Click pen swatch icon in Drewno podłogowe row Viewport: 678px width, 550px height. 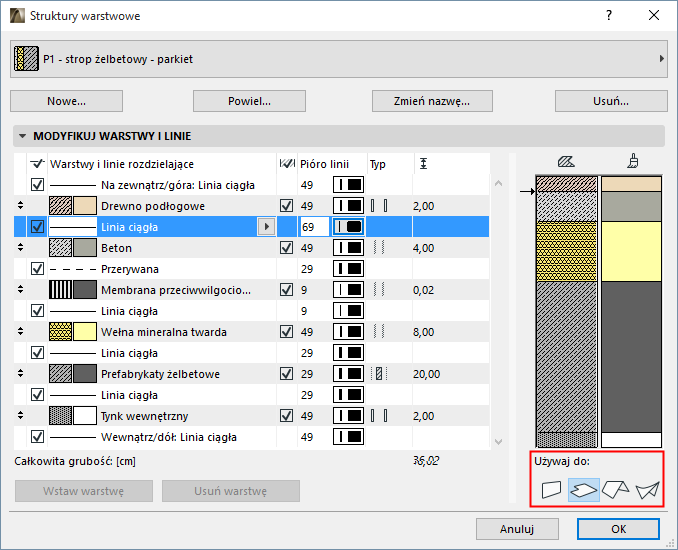pos(348,206)
